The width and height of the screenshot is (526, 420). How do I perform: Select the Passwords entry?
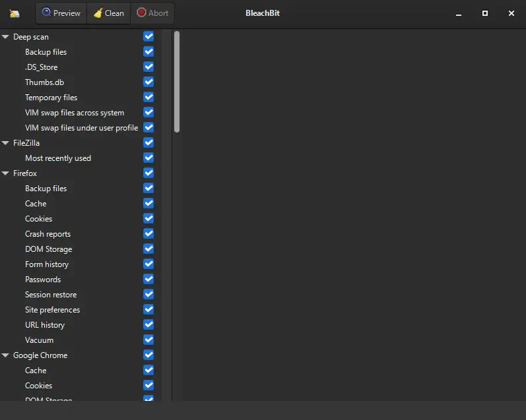pyautogui.click(x=43, y=280)
